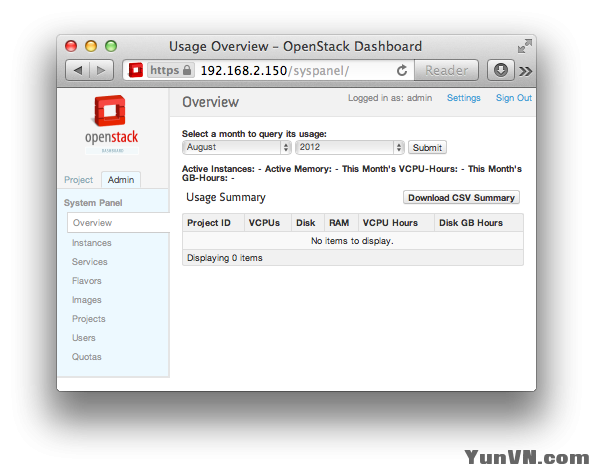The height and width of the screenshot is (470, 593).
Task: Open Images in System Panel
Action: point(87,300)
